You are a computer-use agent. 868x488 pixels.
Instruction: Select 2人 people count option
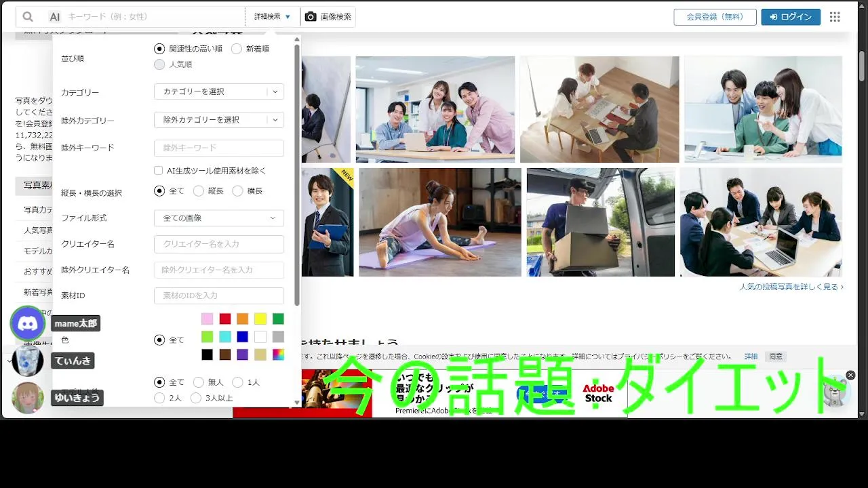(159, 398)
